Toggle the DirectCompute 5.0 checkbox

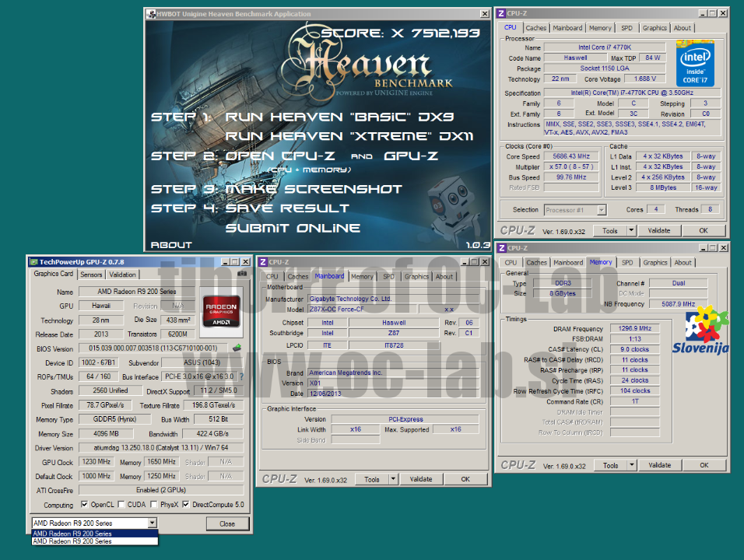186,505
